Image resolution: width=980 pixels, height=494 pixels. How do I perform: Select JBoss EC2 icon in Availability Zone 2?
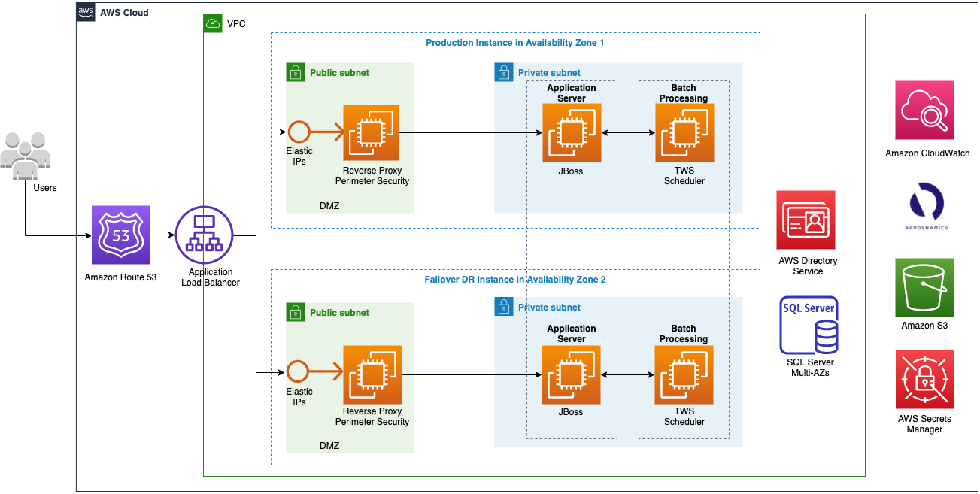pos(572,374)
